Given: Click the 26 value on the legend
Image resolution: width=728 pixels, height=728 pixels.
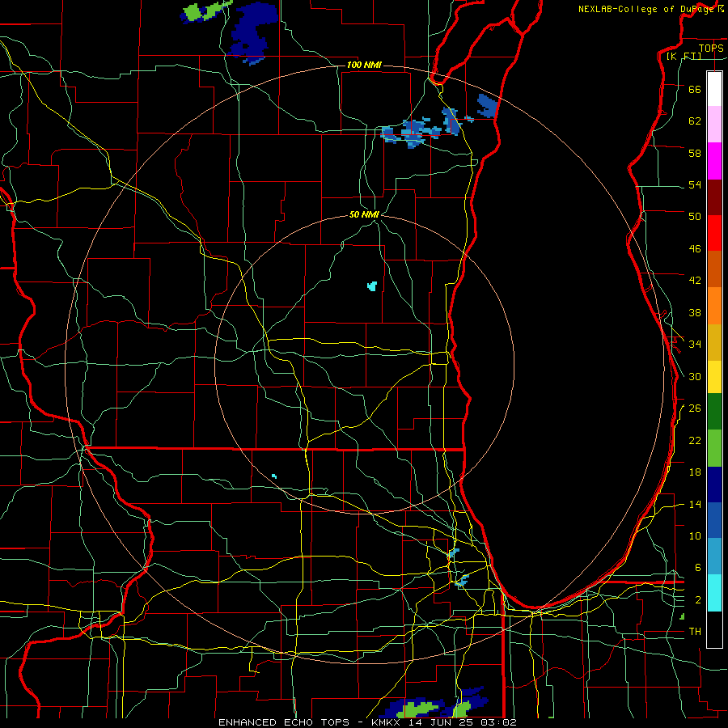Looking at the screenshot, I should click(695, 408).
